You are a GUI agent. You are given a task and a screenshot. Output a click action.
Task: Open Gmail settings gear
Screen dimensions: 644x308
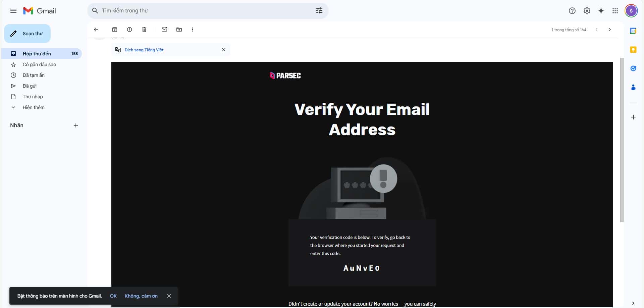click(x=587, y=11)
